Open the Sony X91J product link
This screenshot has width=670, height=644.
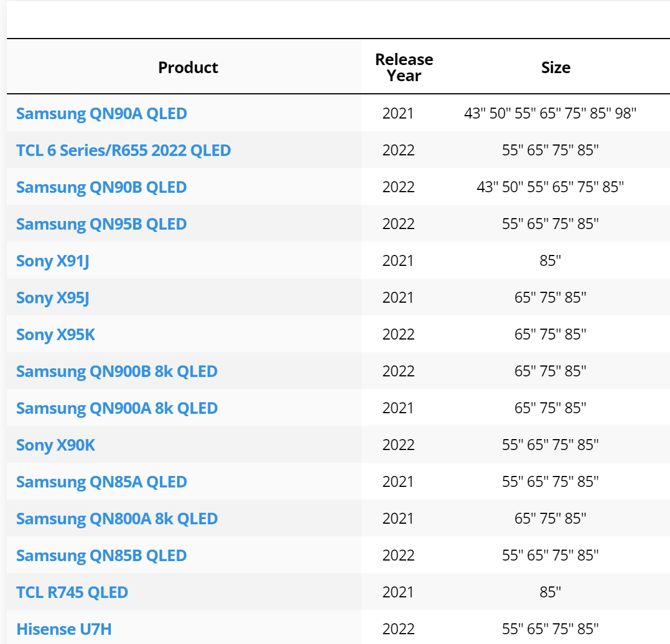[x=52, y=261]
